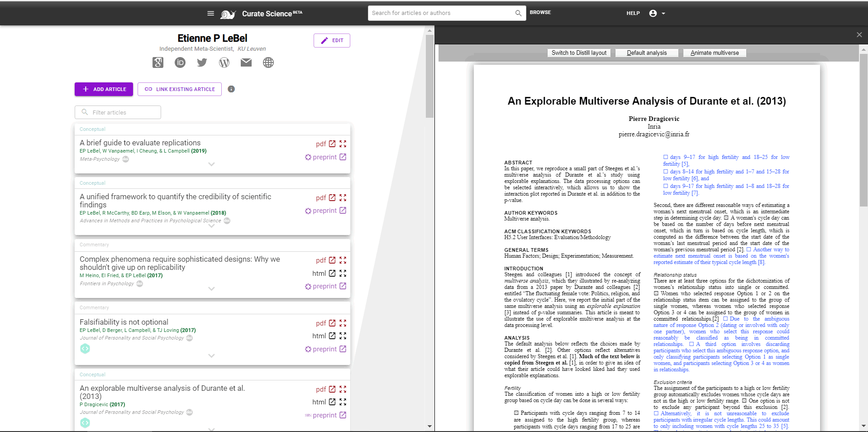Click Switch to Distill layout
868x432 pixels.
click(x=579, y=53)
